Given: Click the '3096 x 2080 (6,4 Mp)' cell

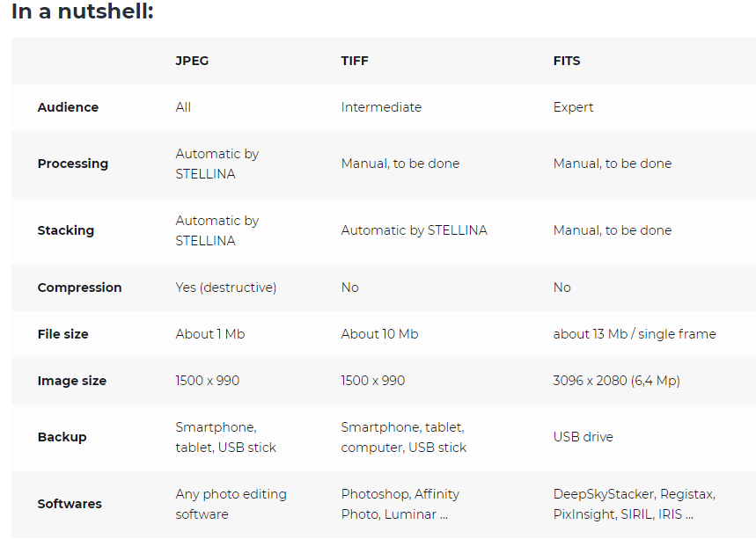Looking at the screenshot, I should 617,381.
